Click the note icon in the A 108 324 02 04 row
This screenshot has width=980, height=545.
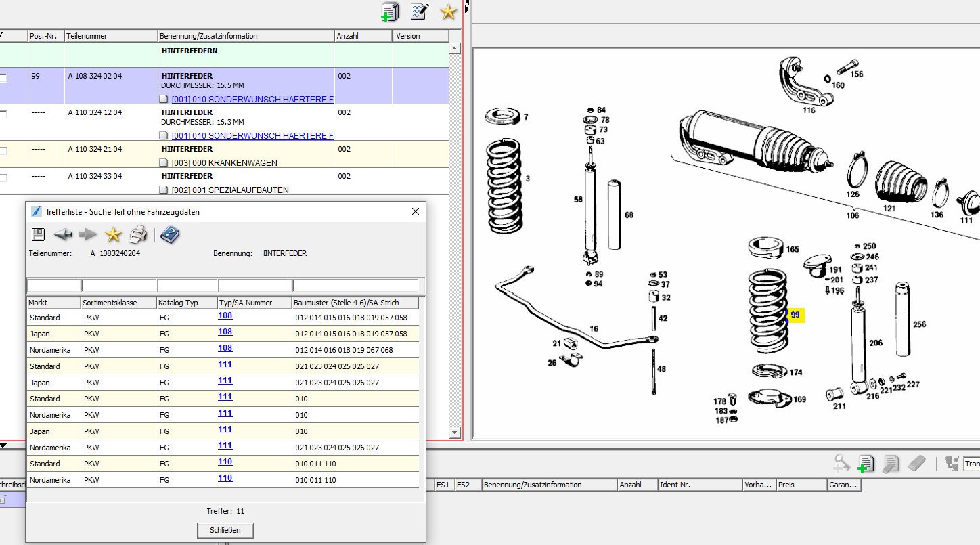[163, 100]
